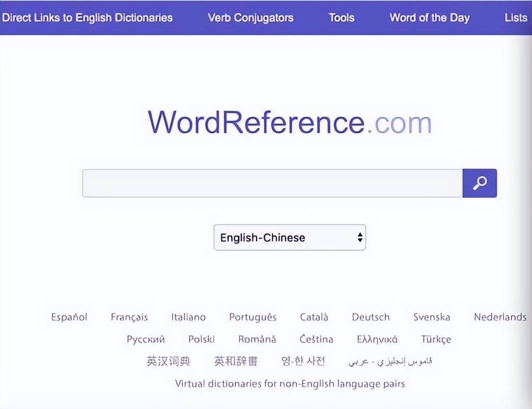This screenshot has height=409, width=532.
Task: Open the 英和辞書 Japanese dictionary link
Action: [x=236, y=361]
